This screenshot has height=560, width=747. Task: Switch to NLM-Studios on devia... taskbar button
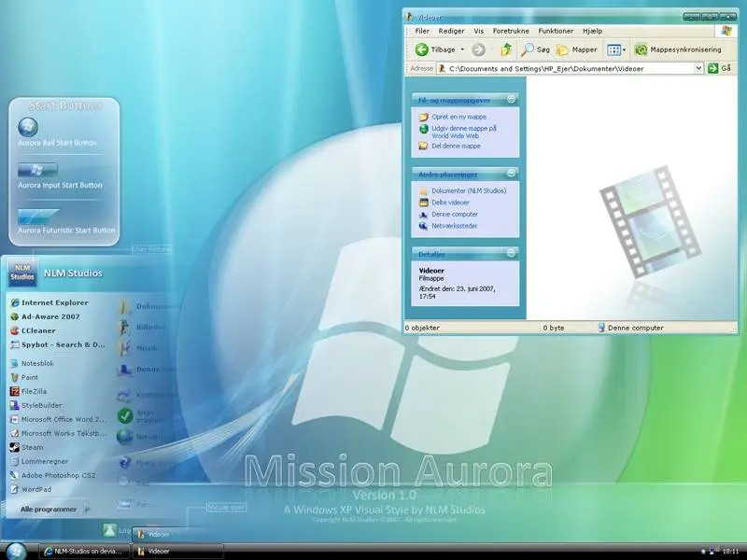pyautogui.click(x=83, y=551)
